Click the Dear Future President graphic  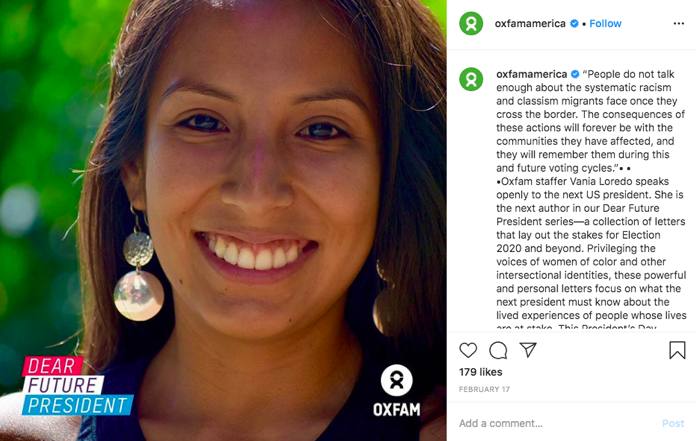pyautogui.click(x=77, y=386)
